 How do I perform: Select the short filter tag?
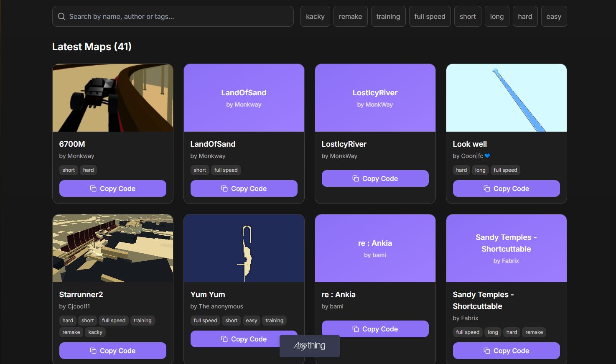[467, 16]
